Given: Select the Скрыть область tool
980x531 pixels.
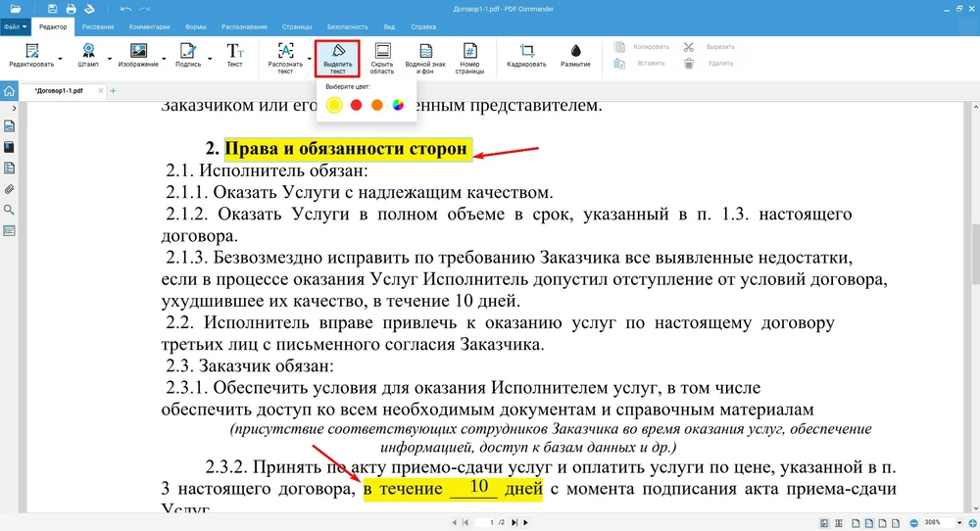Looking at the screenshot, I should (x=382, y=58).
